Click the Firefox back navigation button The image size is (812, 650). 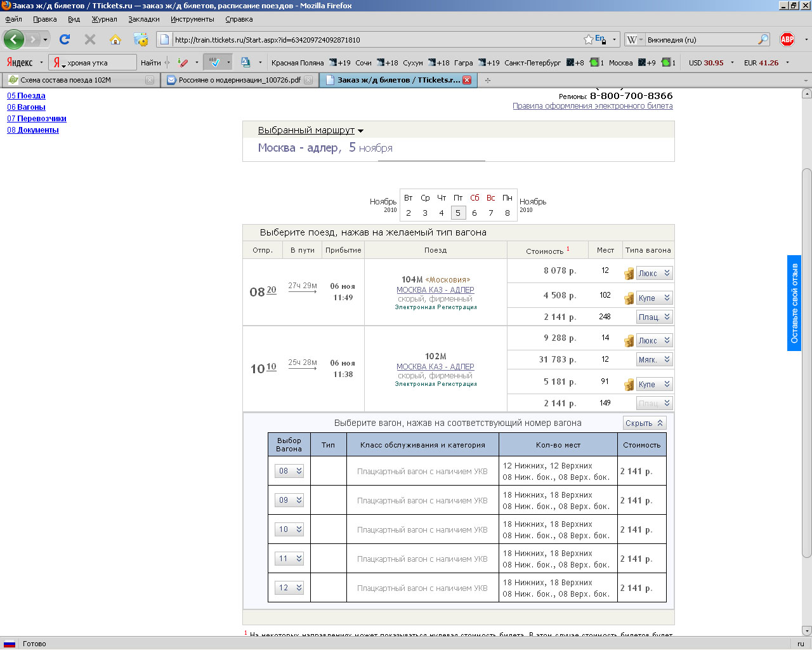pos(14,39)
